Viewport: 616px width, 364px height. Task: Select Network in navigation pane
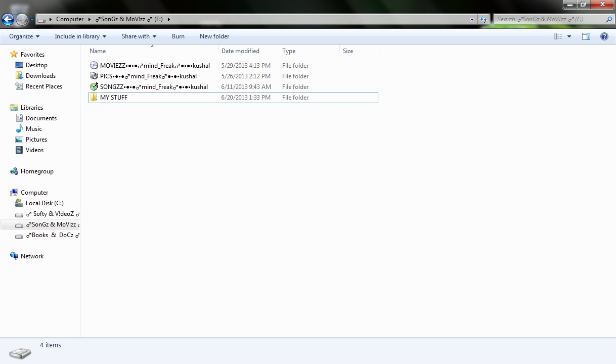32,256
